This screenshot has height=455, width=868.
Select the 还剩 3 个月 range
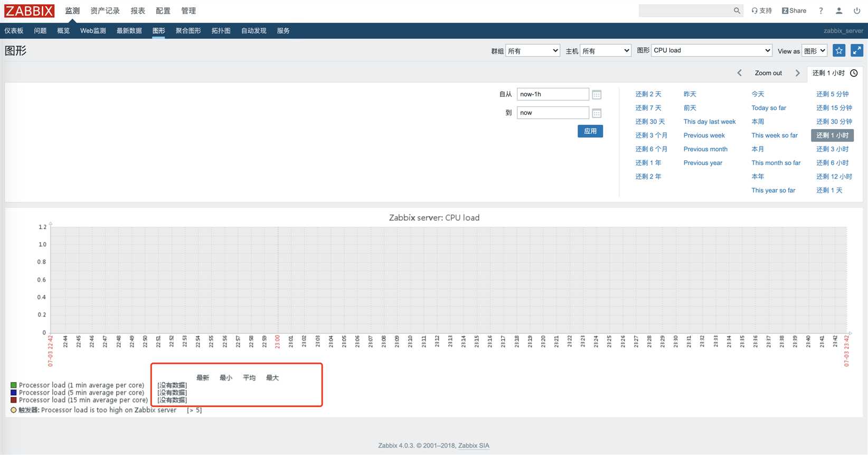click(652, 135)
